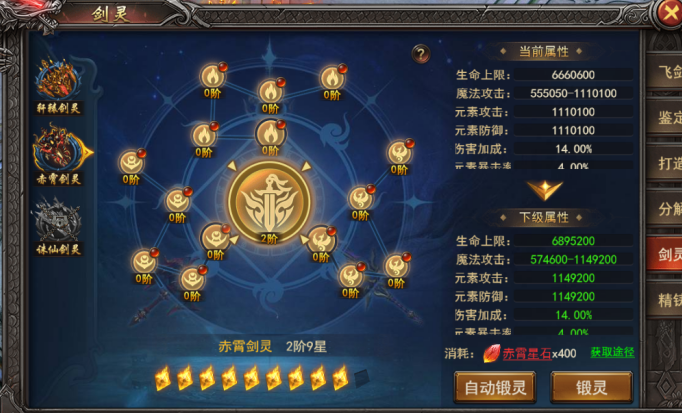682x413 pixels.
Task: Open the question mark help icon
Action: coord(421,54)
